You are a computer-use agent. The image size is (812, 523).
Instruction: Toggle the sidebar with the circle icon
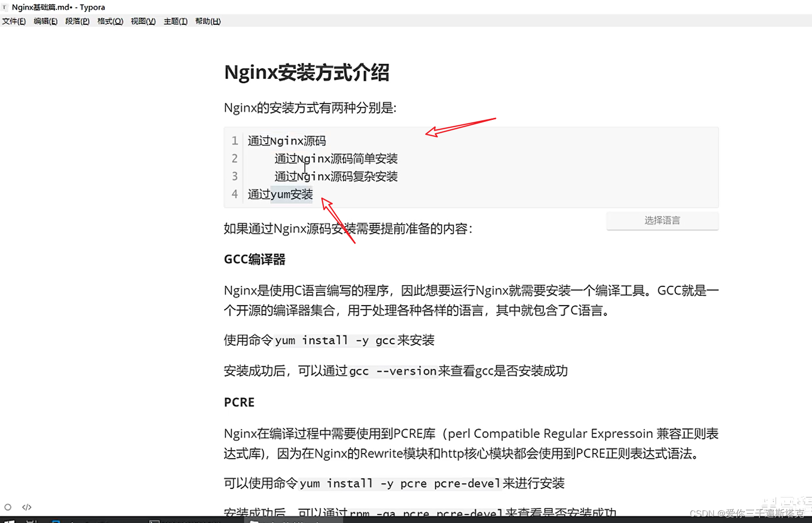tap(8, 507)
